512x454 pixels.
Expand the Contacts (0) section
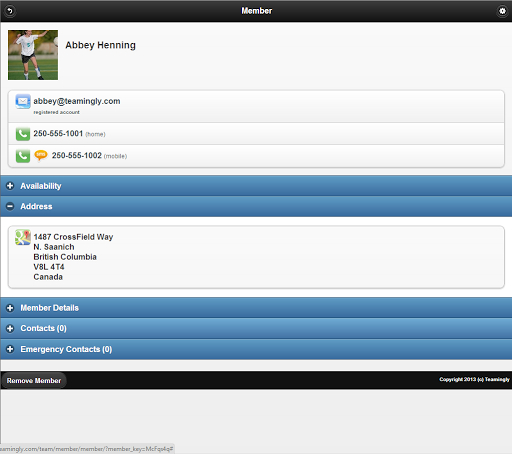pos(256,328)
